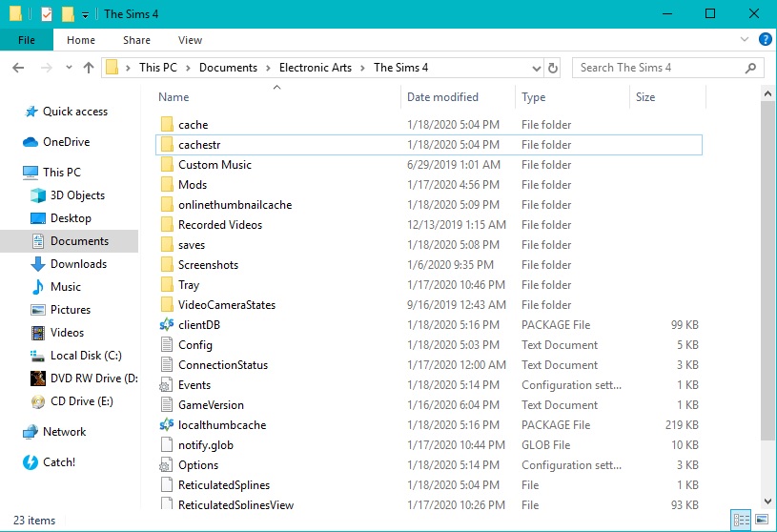Click This PC in the address breadcrumb
Viewport: 777px width, 532px height.
click(x=158, y=68)
